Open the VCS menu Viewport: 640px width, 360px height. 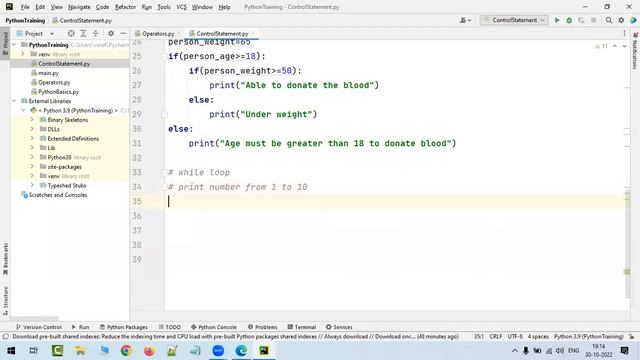[x=181, y=7]
